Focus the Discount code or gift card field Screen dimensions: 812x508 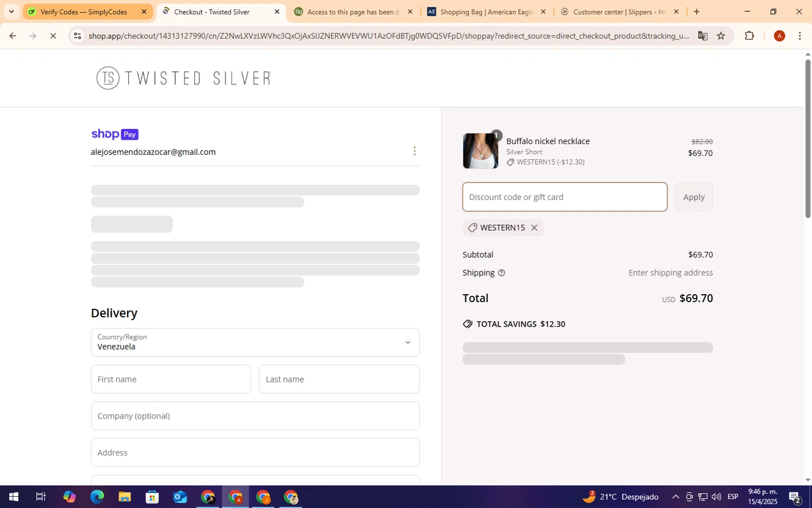[x=565, y=197]
